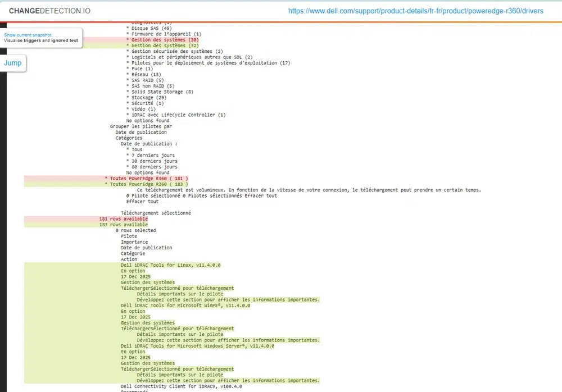This screenshot has width=562, height=392.
Task: Select 'Dell Connectivity Client for iDRAC9, v100.4.0'
Action: tap(182, 386)
